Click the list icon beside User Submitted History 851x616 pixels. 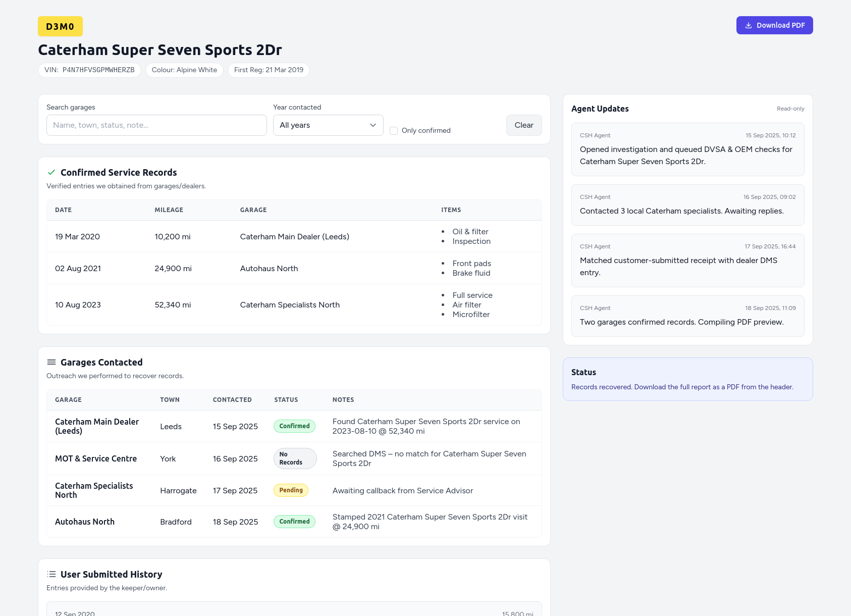tap(51, 574)
